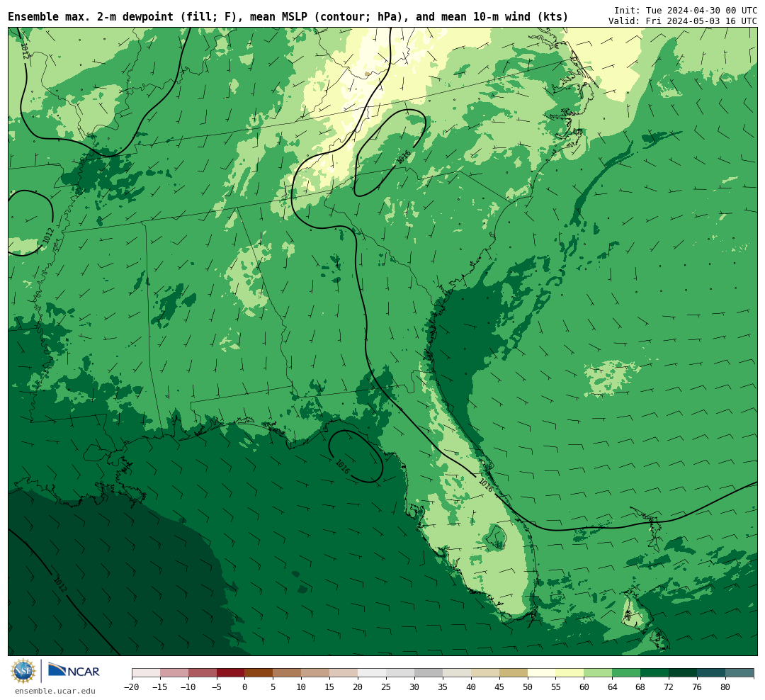
Task: Click Andros Island in the Bahamas
Action: coord(635,610)
